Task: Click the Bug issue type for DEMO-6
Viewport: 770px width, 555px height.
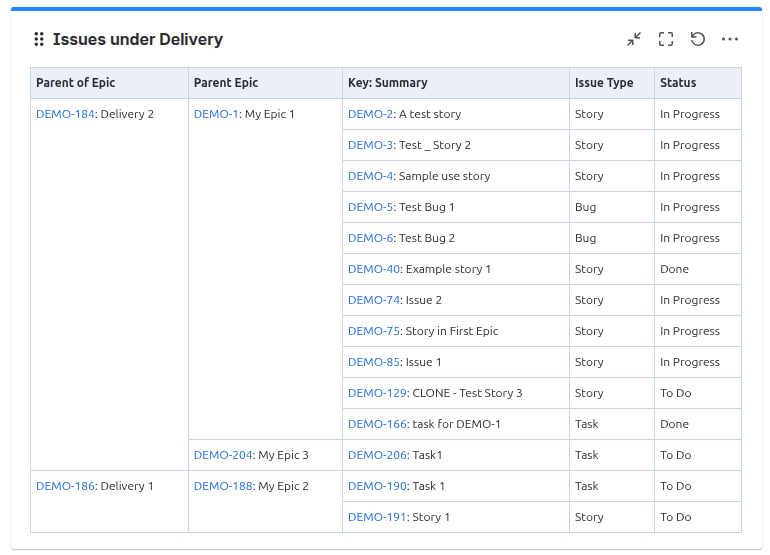Action: point(585,238)
